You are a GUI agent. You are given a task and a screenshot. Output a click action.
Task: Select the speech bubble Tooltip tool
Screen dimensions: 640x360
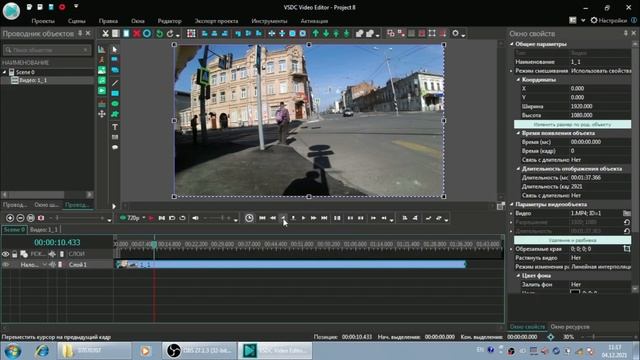tap(115, 147)
